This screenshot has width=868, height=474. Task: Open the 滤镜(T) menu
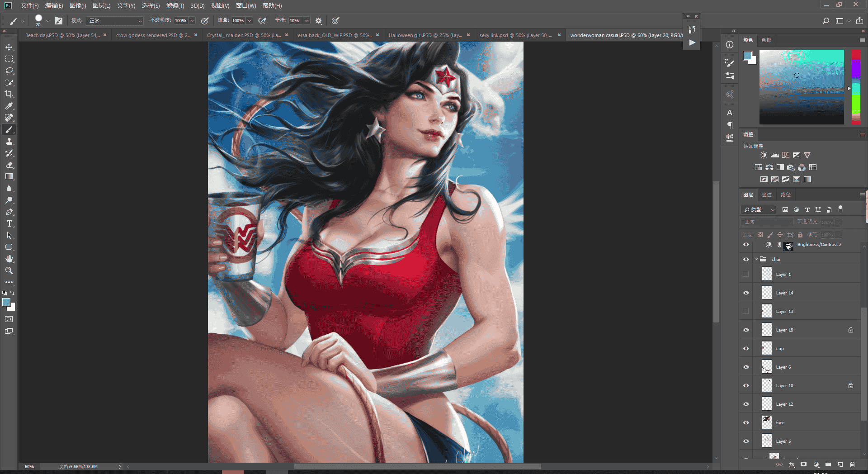(x=175, y=5)
